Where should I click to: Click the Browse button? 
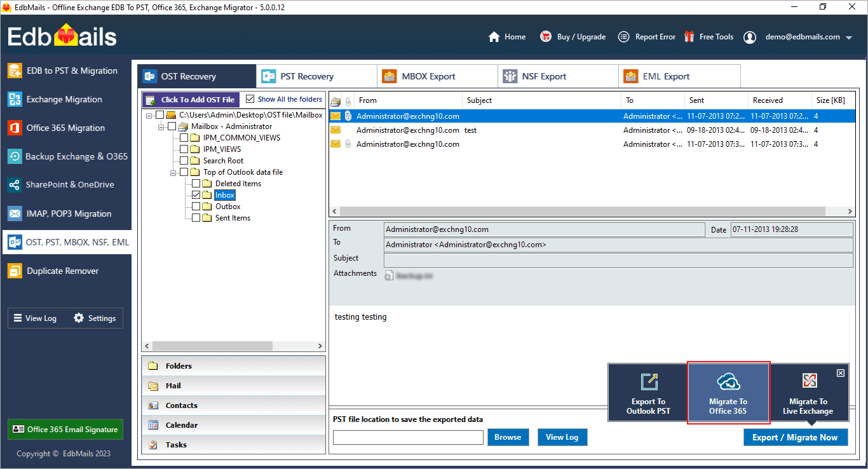(508, 437)
